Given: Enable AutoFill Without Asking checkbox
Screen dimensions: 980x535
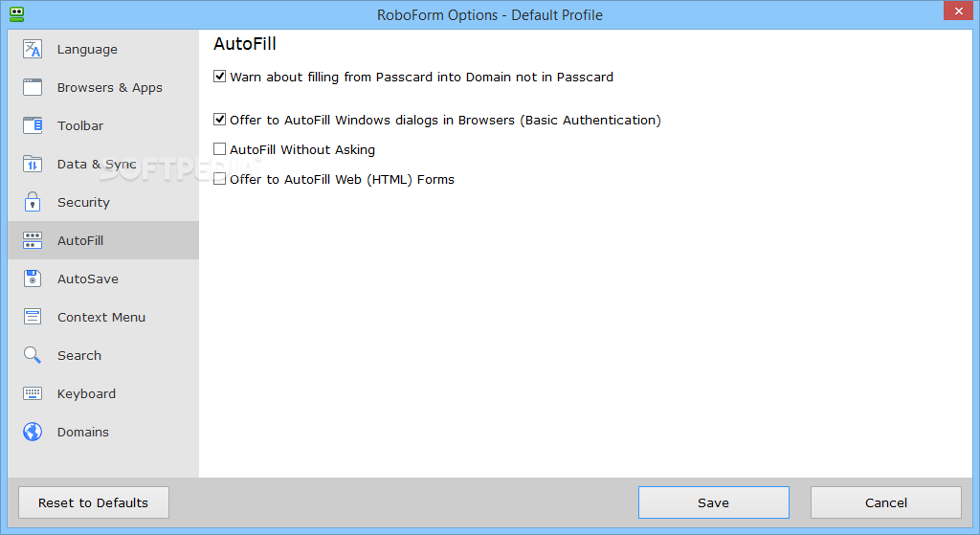Looking at the screenshot, I should pyautogui.click(x=219, y=148).
